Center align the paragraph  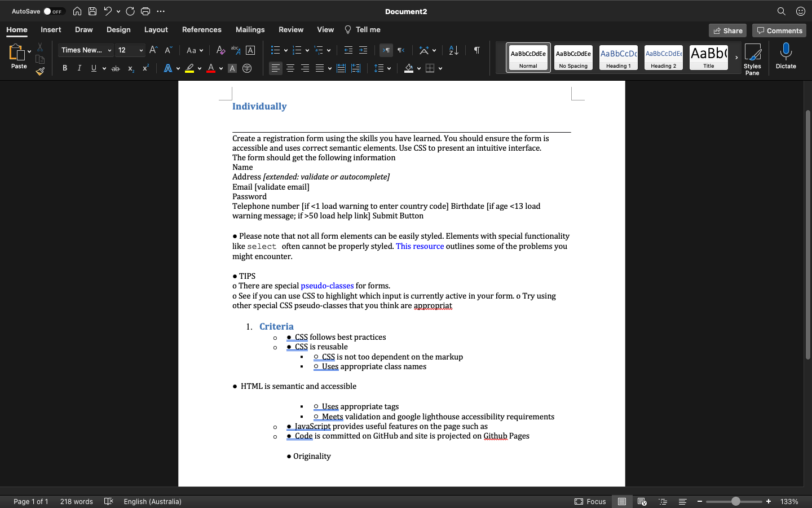coord(290,68)
